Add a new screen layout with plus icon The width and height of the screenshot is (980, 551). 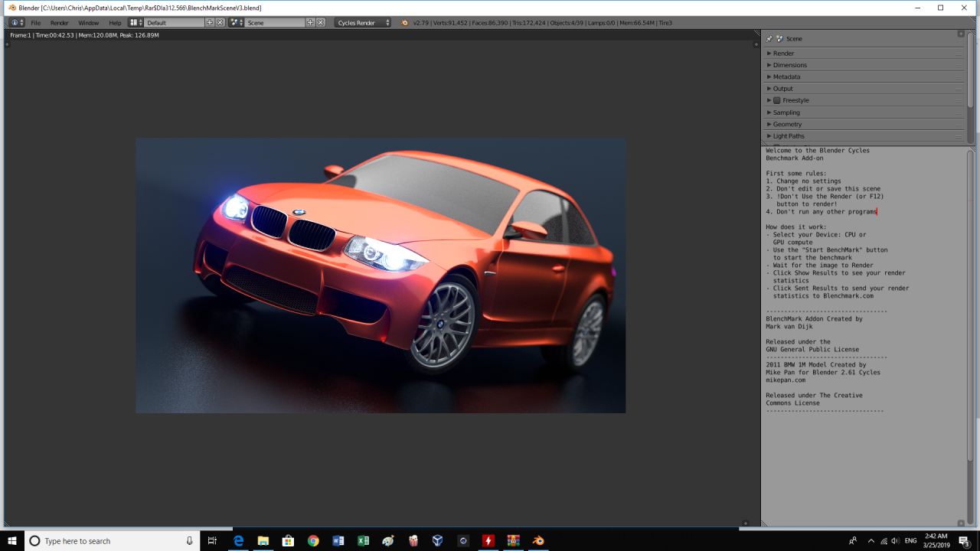(210, 23)
